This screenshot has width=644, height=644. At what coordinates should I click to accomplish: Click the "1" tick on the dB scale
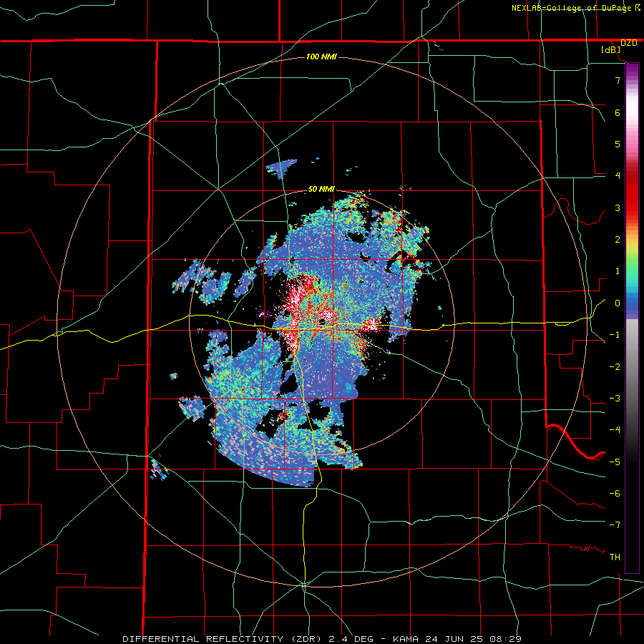[x=618, y=271]
